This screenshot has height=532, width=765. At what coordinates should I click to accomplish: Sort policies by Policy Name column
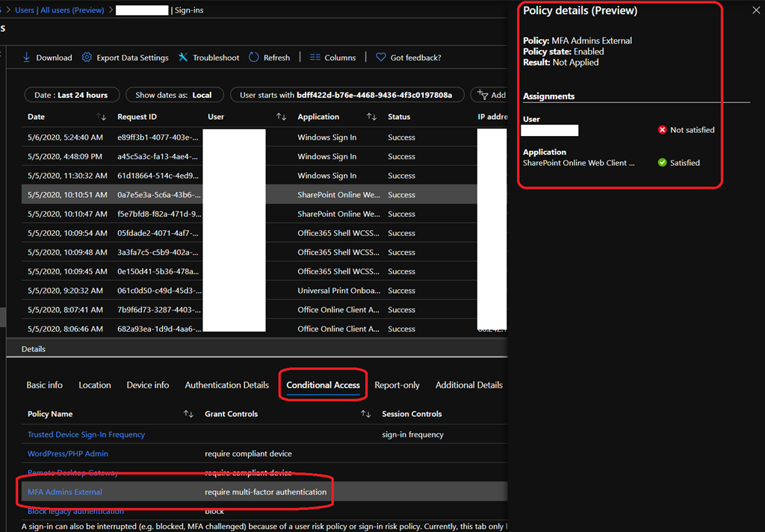(x=188, y=414)
